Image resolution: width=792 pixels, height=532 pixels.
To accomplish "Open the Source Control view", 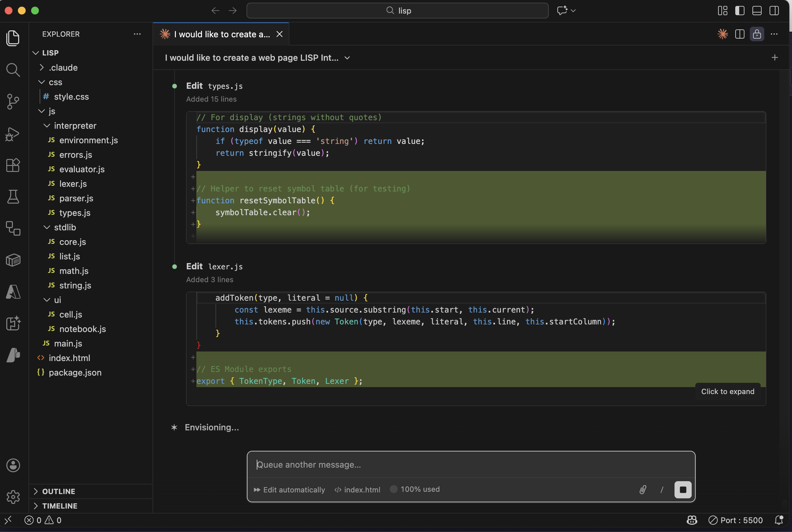I will point(13,101).
